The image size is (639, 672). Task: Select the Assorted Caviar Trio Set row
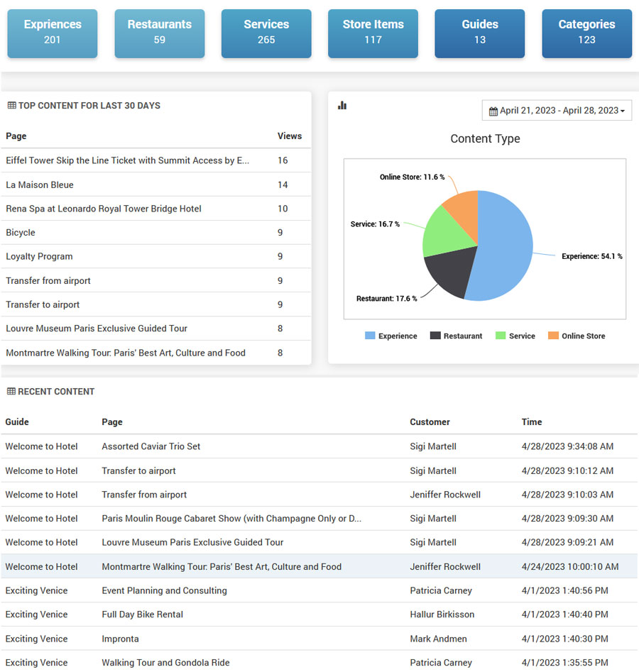click(151, 446)
